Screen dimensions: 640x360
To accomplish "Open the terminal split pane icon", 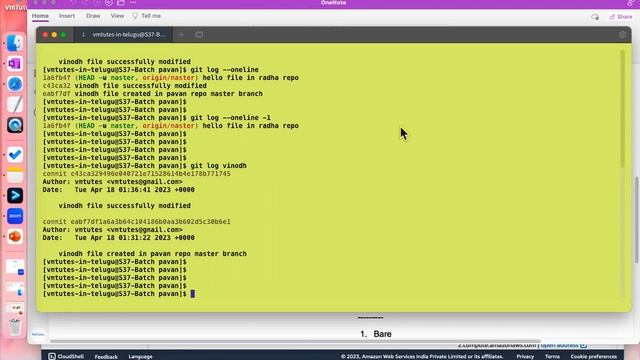I will pyautogui.click(x=199, y=35).
